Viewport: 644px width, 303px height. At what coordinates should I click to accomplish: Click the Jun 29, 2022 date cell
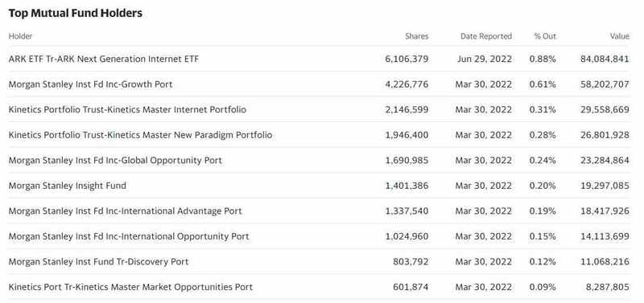click(x=485, y=59)
